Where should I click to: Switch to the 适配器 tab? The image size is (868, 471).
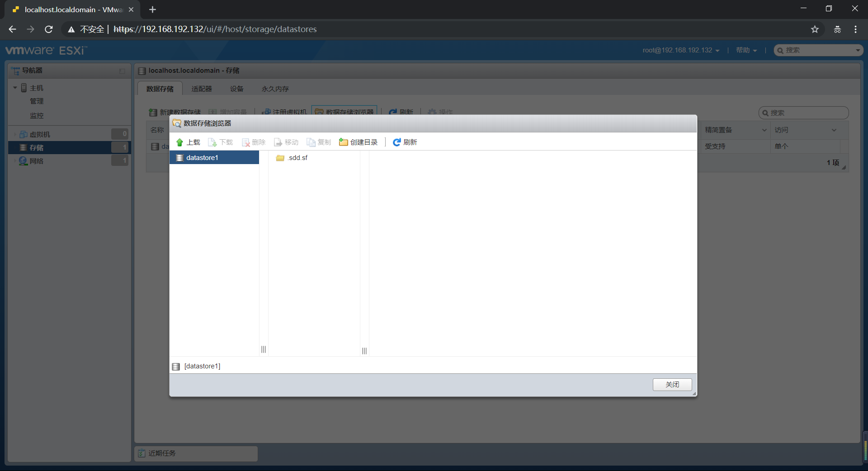click(x=202, y=89)
